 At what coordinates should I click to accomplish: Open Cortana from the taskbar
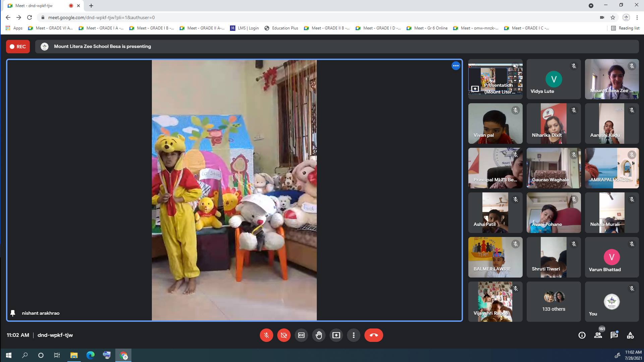(x=41, y=355)
